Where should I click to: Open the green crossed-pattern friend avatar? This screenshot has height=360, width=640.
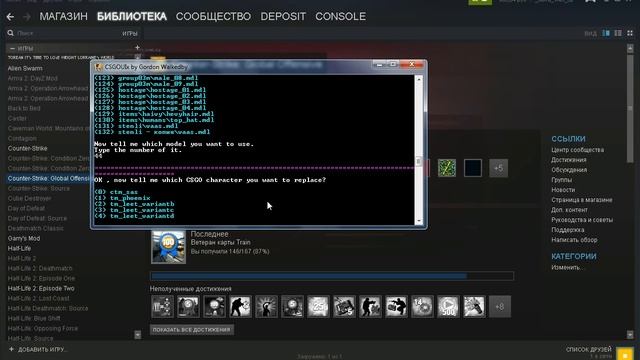(447, 168)
